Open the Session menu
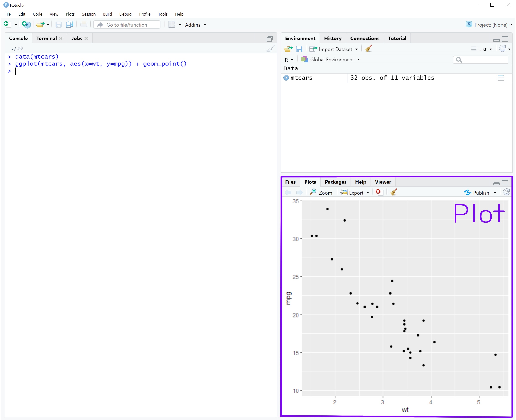 point(88,14)
